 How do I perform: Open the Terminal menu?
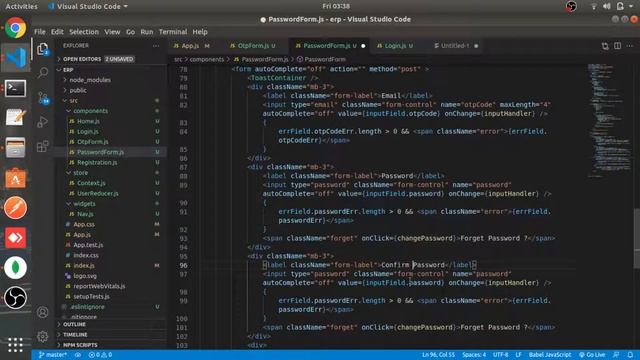pos(173,32)
